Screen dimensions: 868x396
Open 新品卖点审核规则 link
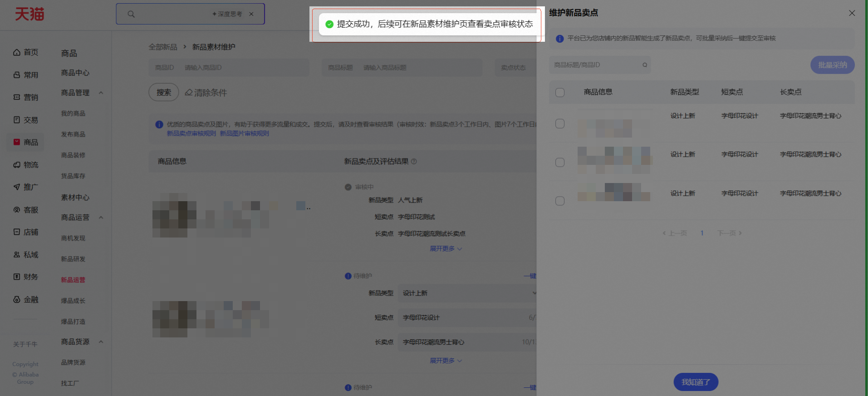point(191,134)
